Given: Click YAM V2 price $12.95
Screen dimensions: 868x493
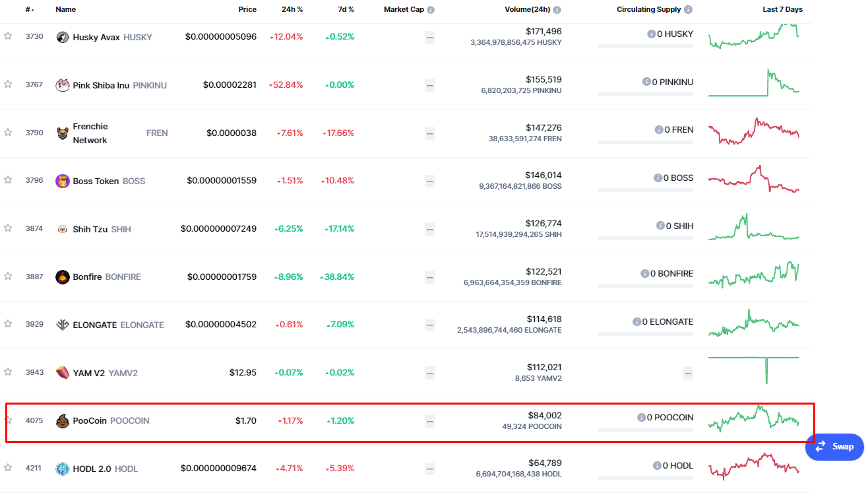Looking at the screenshot, I should point(243,372).
